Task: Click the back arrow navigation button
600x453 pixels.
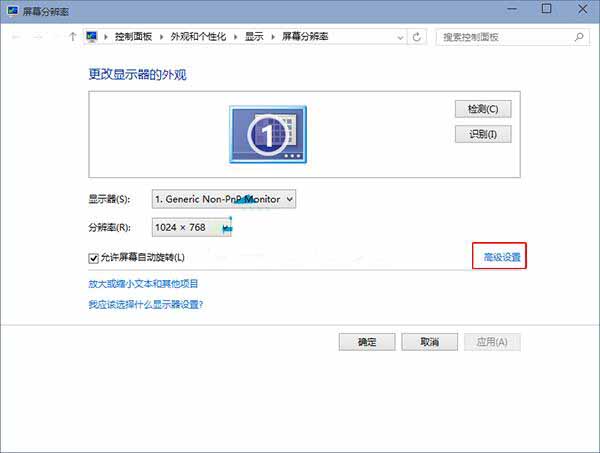Action: tap(16, 37)
